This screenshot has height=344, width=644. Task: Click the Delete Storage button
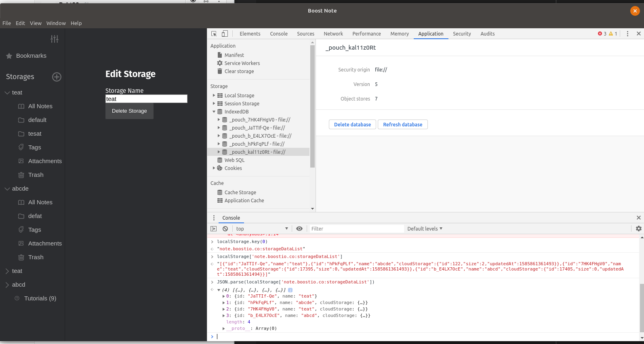click(129, 111)
